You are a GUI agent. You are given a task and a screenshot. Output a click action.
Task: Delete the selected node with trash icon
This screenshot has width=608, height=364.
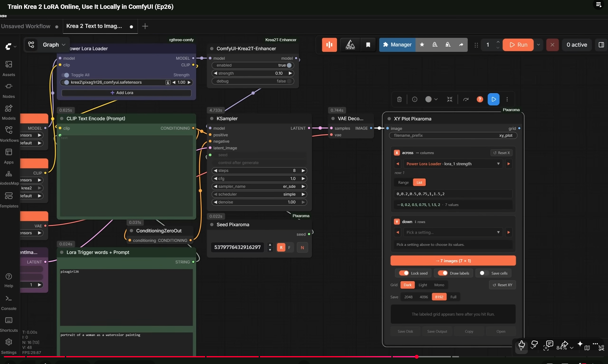coord(399,99)
